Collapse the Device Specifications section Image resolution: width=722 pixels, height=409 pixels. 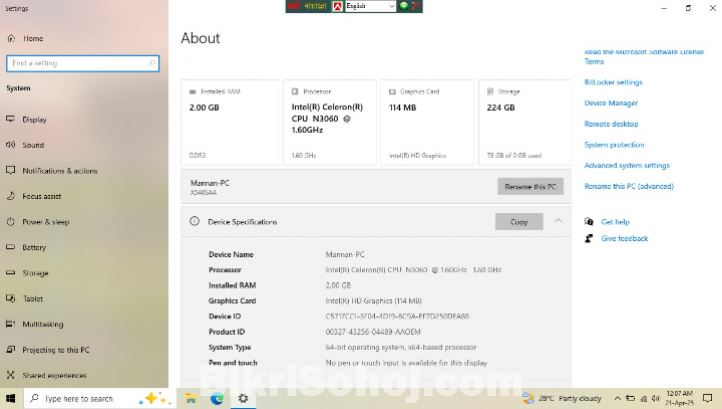[558, 221]
